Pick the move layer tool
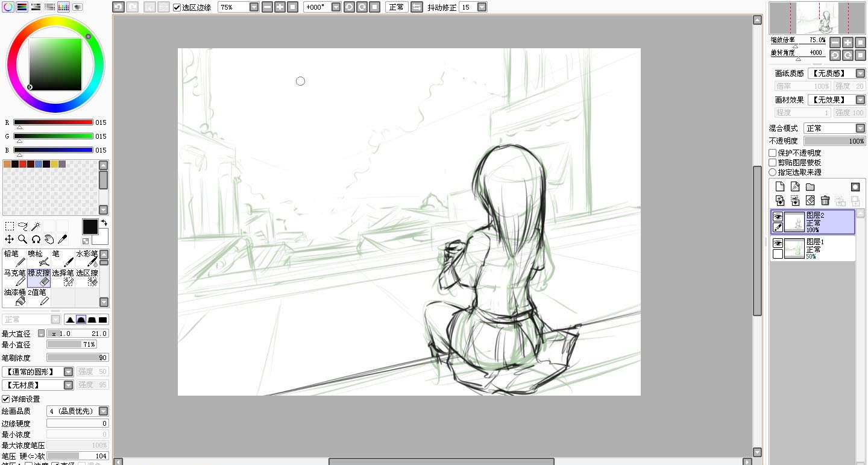Viewport: 868px width, 465px height. pos(10,239)
